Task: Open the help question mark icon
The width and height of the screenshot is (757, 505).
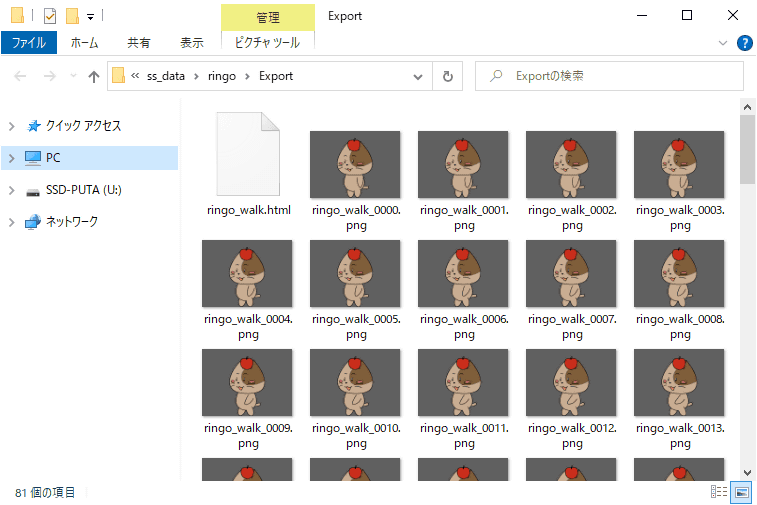Action: [744, 43]
